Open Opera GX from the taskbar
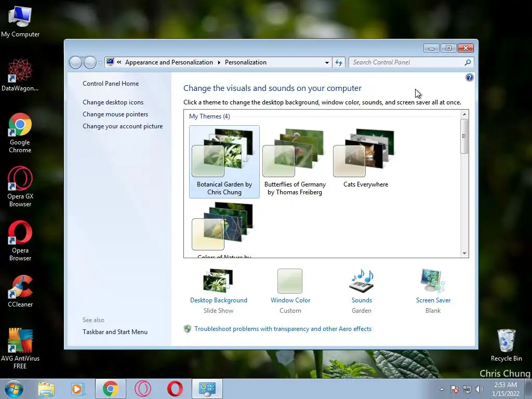The height and width of the screenshot is (399, 532). point(143,389)
